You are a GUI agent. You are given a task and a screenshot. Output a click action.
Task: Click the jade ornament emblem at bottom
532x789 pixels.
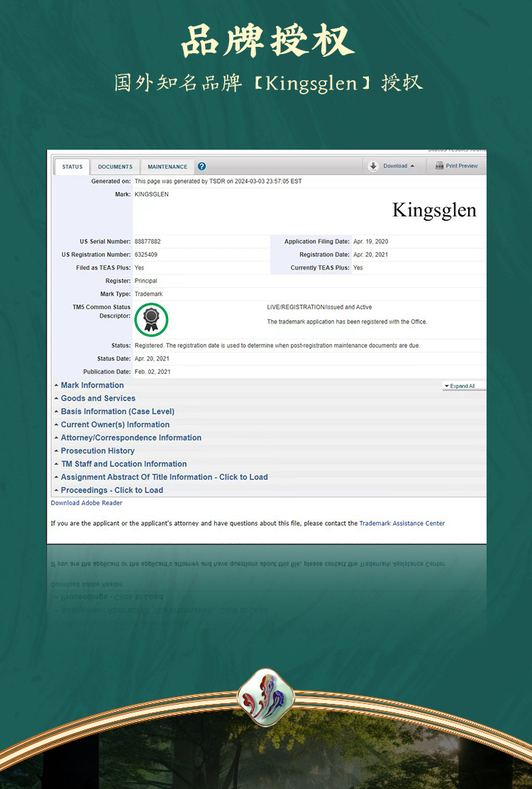[x=265, y=698]
